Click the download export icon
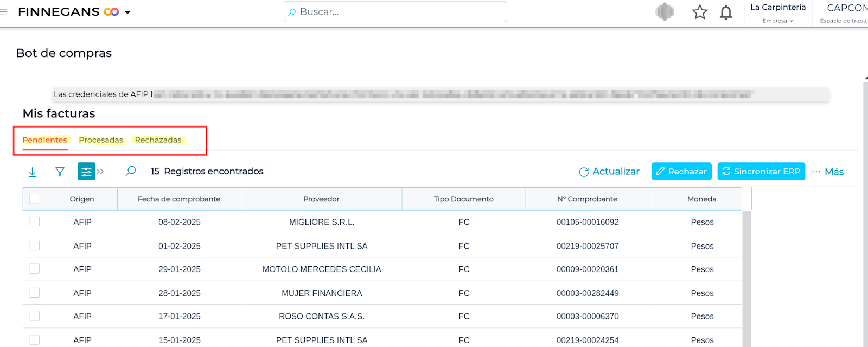 click(x=33, y=172)
